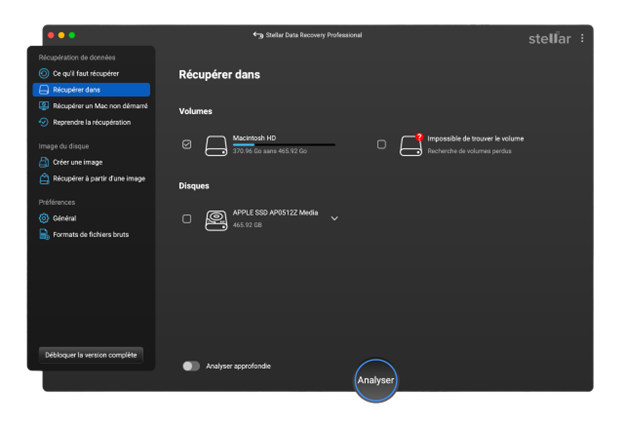Click the gear icon beside Général
Viewport: 624px width, 427px height.
(x=44, y=218)
